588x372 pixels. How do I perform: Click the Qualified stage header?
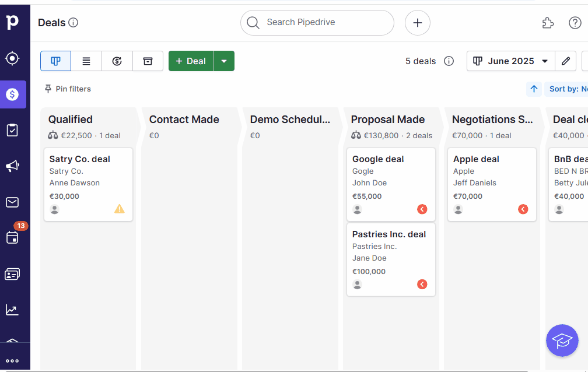pos(71,120)
